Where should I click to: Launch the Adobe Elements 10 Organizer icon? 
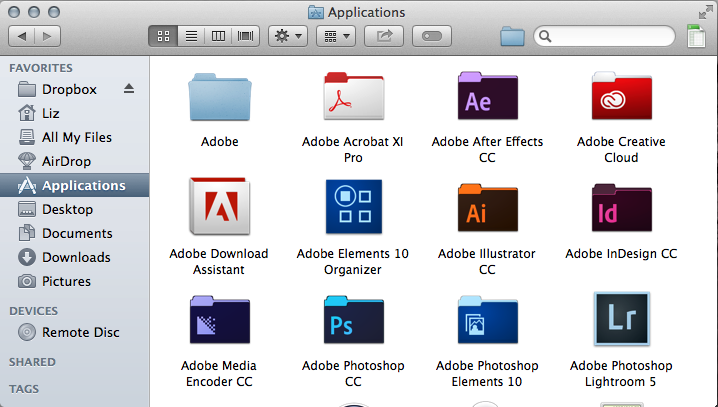354,206
